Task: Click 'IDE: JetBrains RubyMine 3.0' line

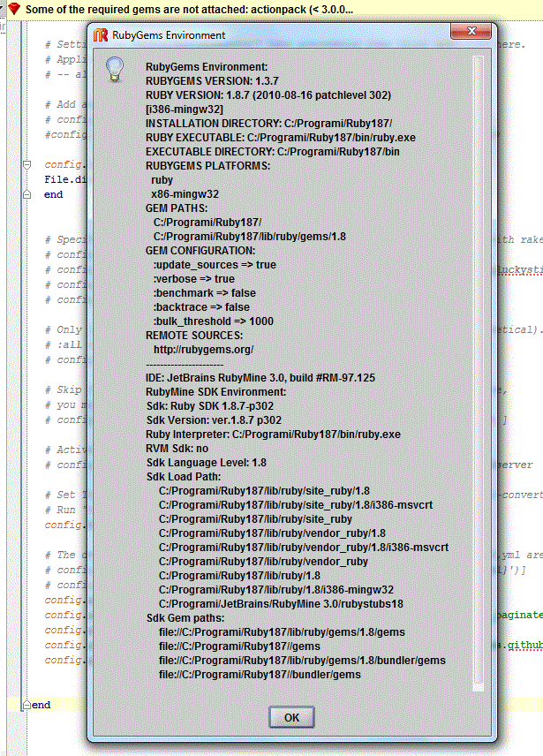Action: [260, 377]
